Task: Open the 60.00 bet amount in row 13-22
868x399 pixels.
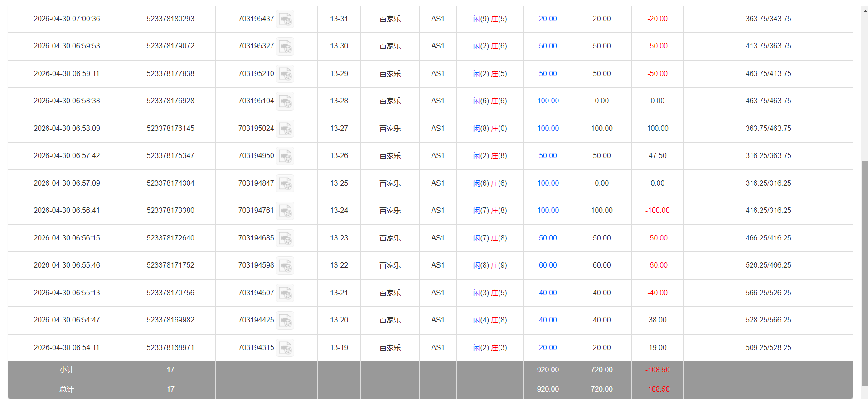Action: coord(548,265)
